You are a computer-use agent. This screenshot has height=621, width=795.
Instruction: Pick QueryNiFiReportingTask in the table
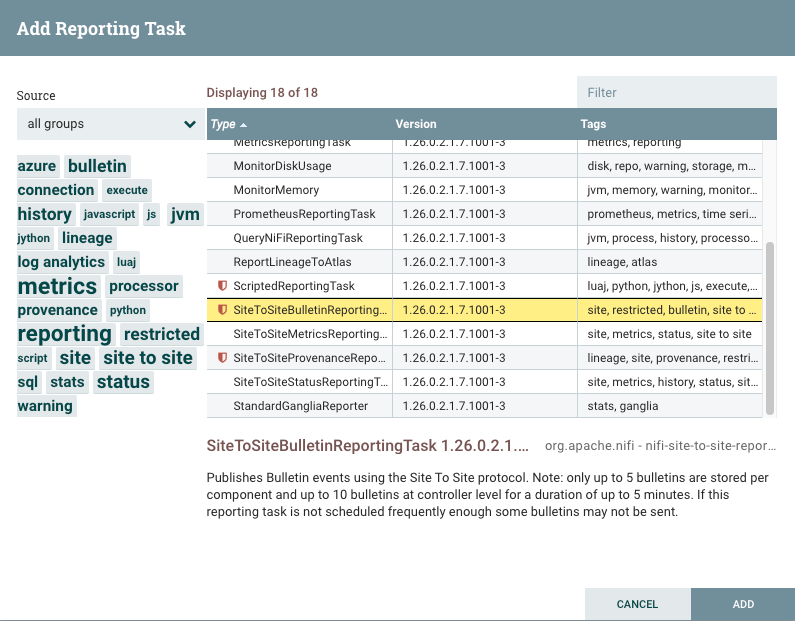pyautogui.click(x=298, y=238)
